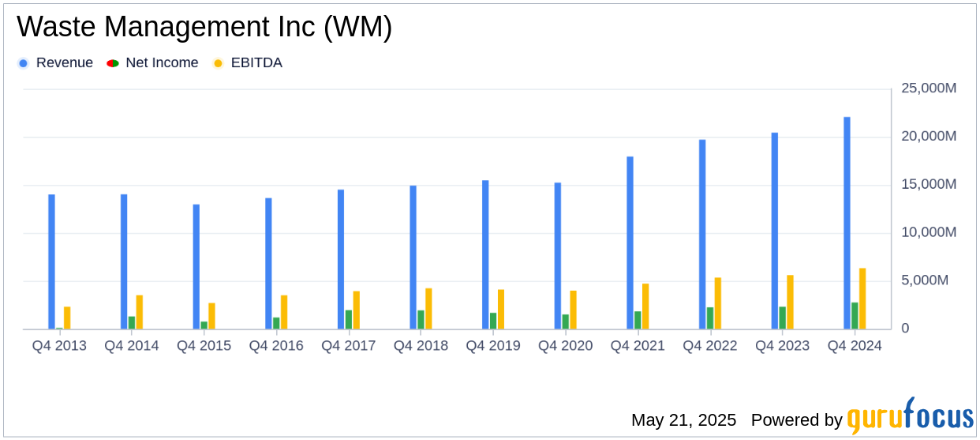This screenshot has height=440, width=980.
Task: Select the Q4 2019 Revenue bar
Action: click(x=485, y=255)
